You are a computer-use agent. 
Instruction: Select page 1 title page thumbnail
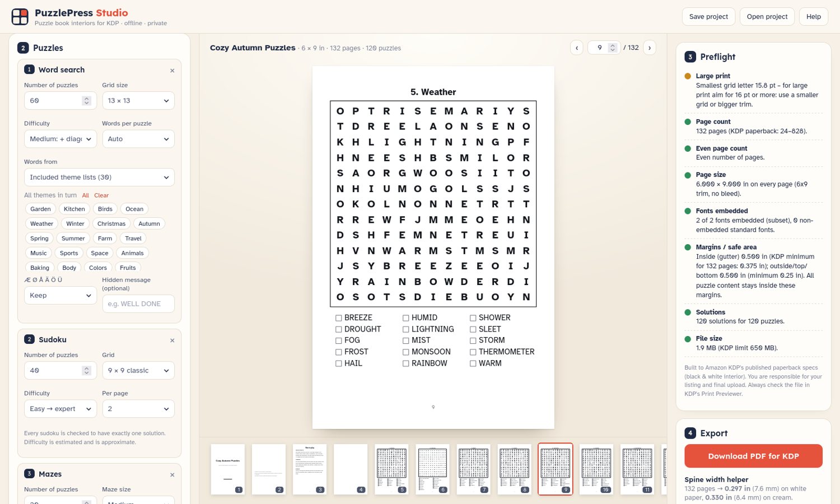point(228,469)
